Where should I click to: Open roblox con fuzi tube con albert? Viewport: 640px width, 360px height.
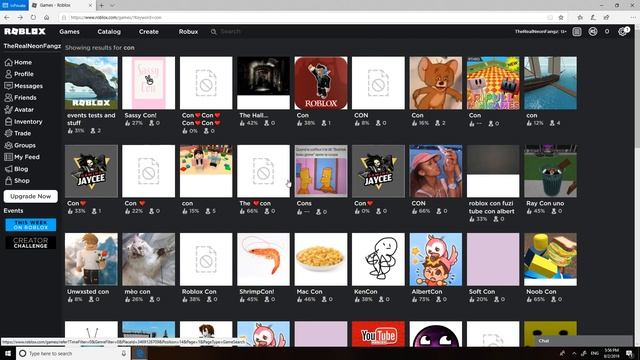click(493, 171)
